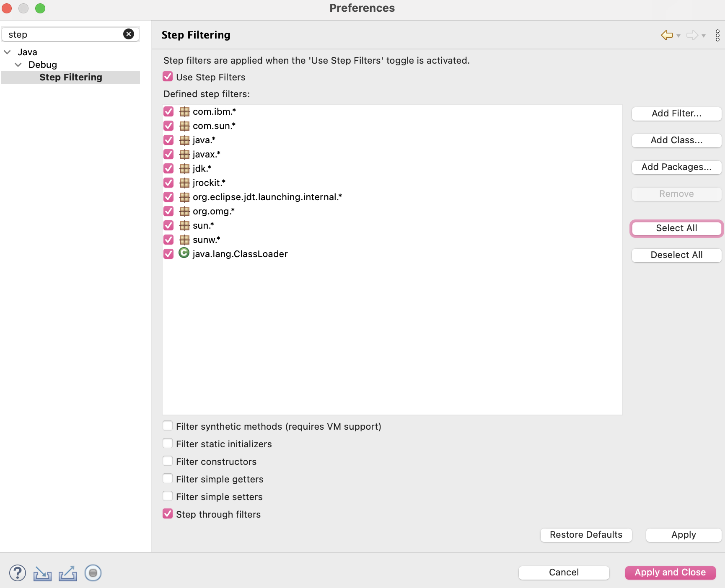Select the Java tree item
This screenshot has height=588, width=725.
27,52
